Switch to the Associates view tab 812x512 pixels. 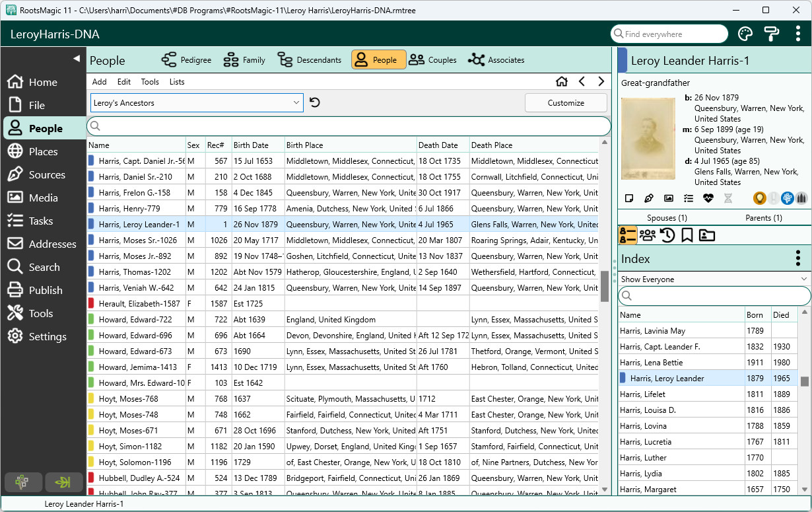[x=496, y=59]
